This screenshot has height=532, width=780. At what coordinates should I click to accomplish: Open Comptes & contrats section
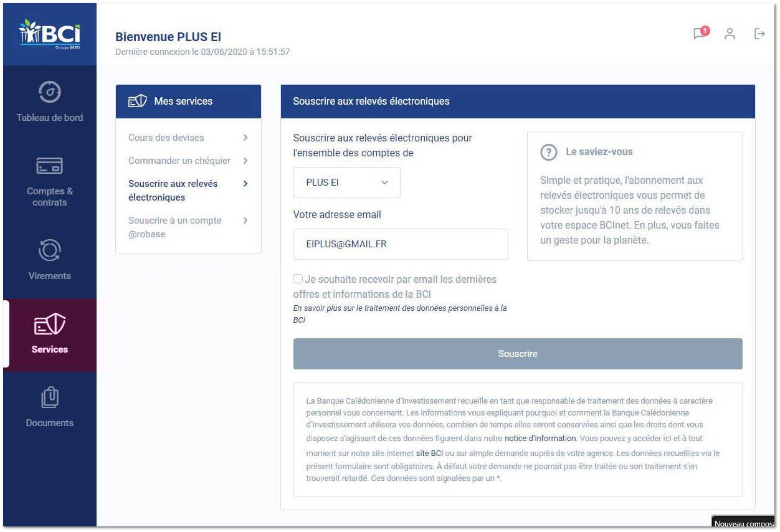(x=50, y=181)
